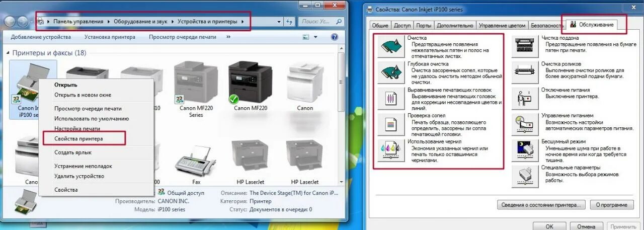644x230 pixels.
Task: Select Просмотр очереди печати in context menu
Action: [88, 108]
